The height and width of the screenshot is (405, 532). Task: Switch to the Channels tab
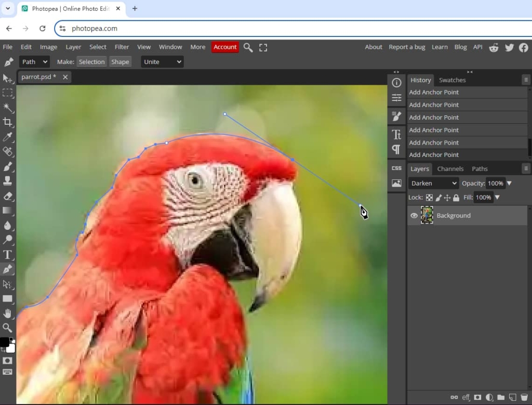click(450, 168)
